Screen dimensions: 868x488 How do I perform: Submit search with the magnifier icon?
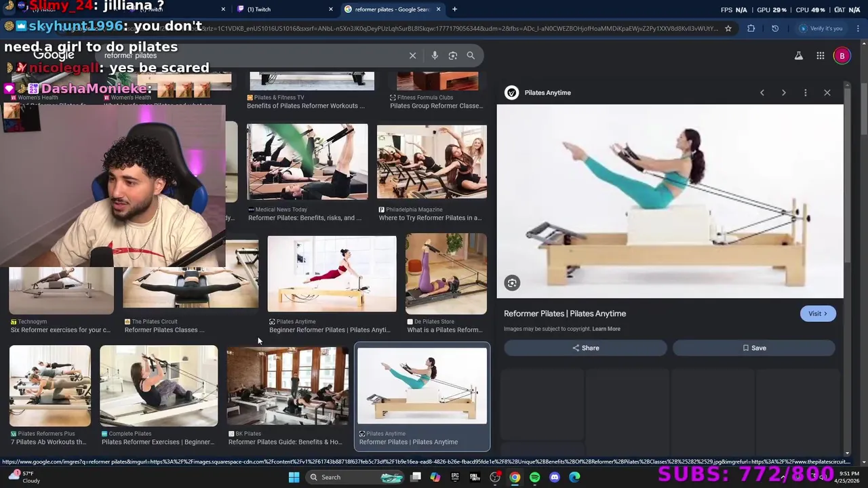tap(471, 56)
